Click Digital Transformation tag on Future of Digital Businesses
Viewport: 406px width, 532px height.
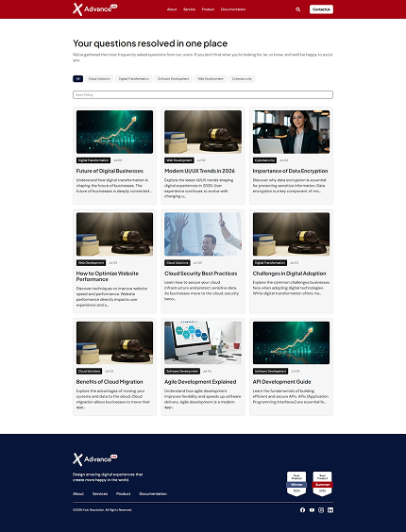pos(93,160)
